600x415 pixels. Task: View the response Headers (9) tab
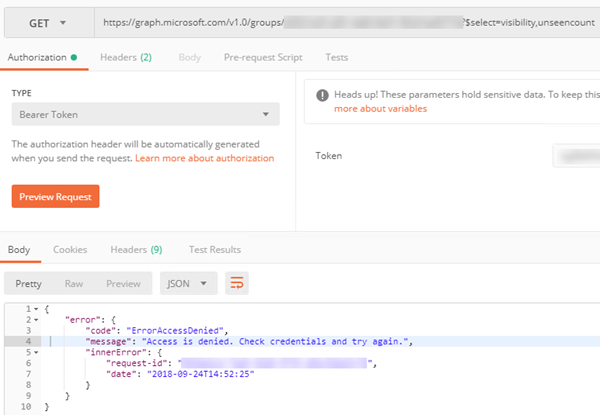tap(136, 250)
